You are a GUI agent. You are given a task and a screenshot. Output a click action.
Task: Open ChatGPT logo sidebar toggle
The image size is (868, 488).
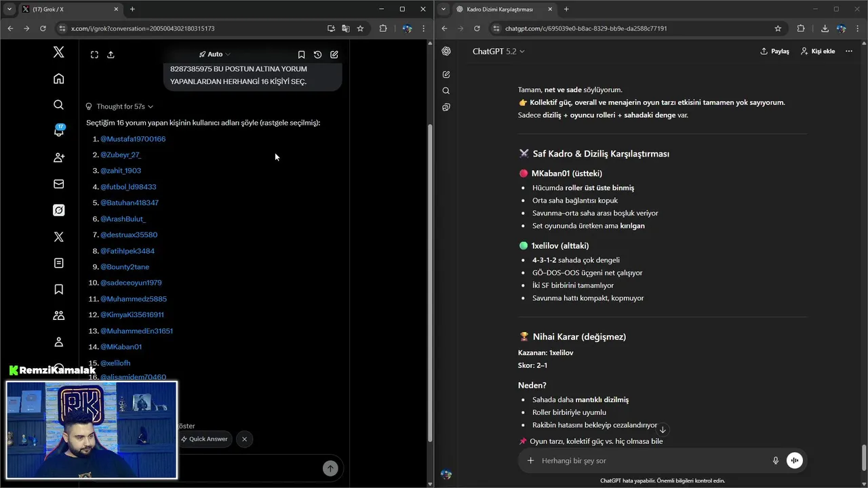pyautogui.click(x=446, y=52)
